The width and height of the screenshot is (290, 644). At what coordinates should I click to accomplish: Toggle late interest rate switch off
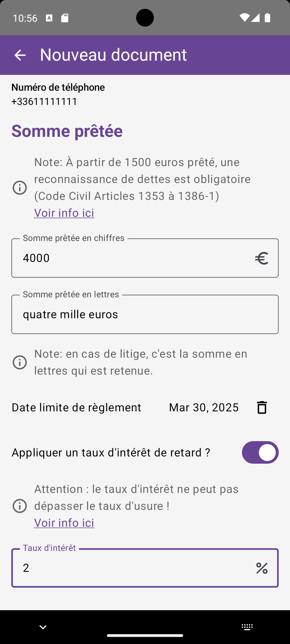pos(260,452)
